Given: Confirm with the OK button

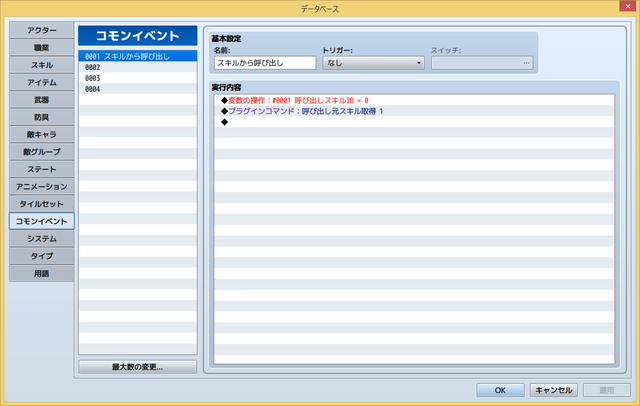Looking at the screenshot, I should [500, 390].
